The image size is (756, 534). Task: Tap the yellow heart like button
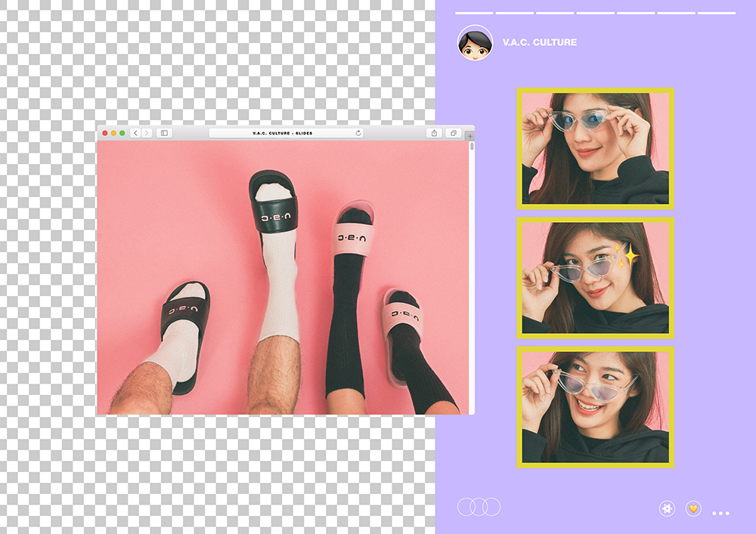[x=693, y=508]
